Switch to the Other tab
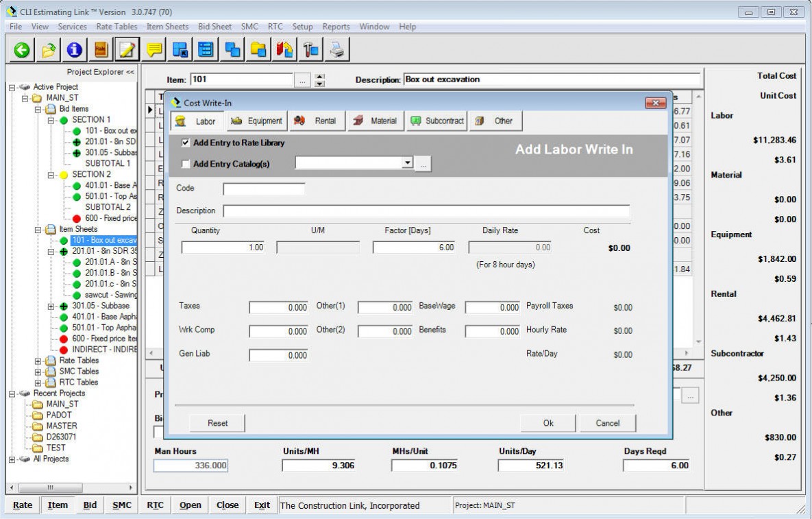Image resolution: width=812 pixels, height=519 pixels. coord(495,121)
